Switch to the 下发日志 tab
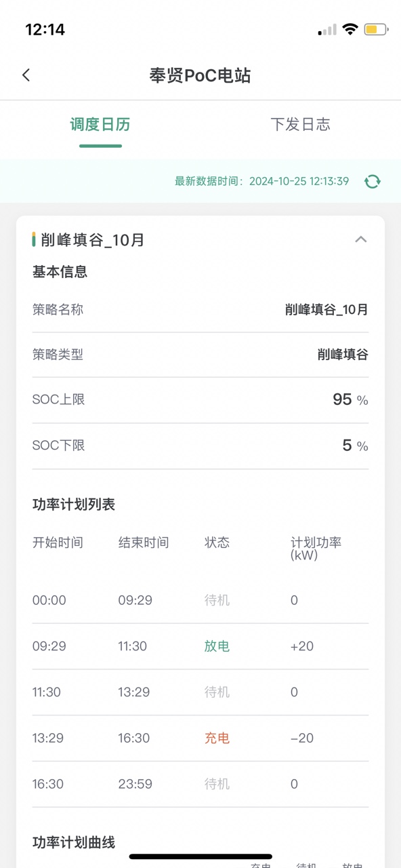 point(301,125)
